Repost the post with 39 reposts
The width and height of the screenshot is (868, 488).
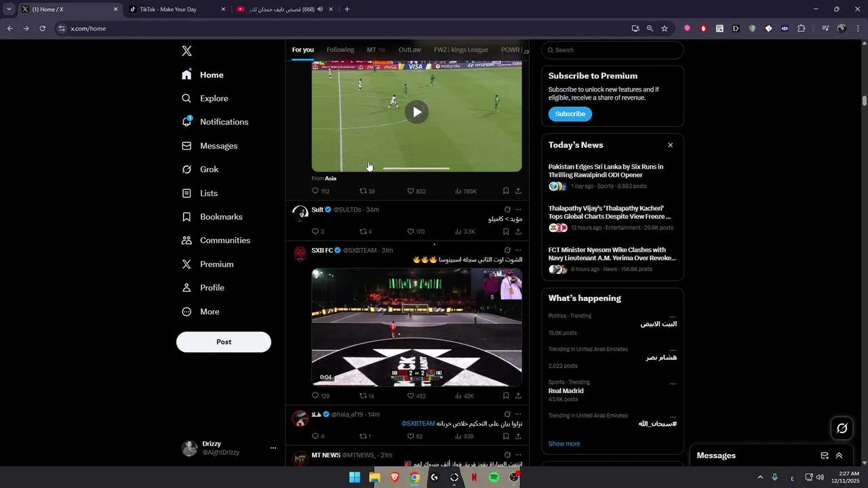point(367,191)
